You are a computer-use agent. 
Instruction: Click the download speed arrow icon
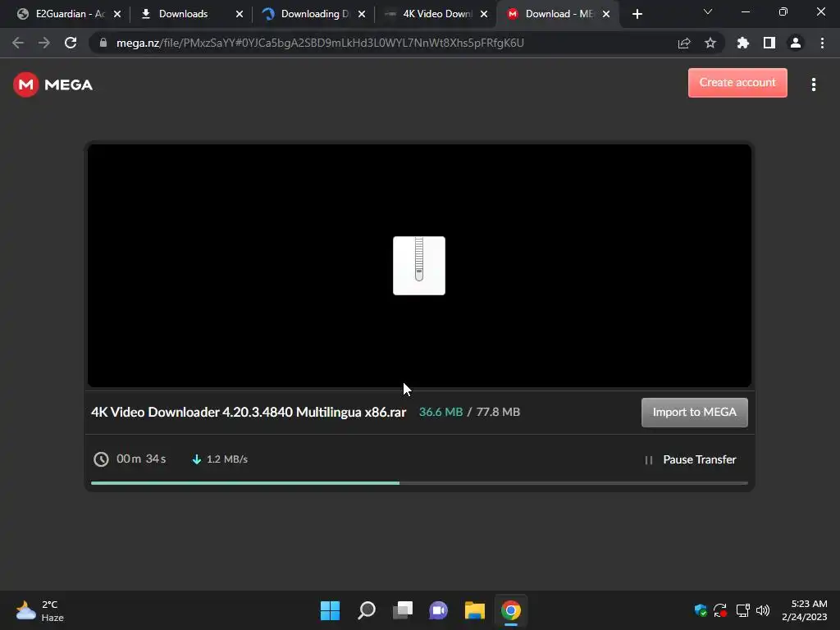pyautogui.click(x=197, y=459)
